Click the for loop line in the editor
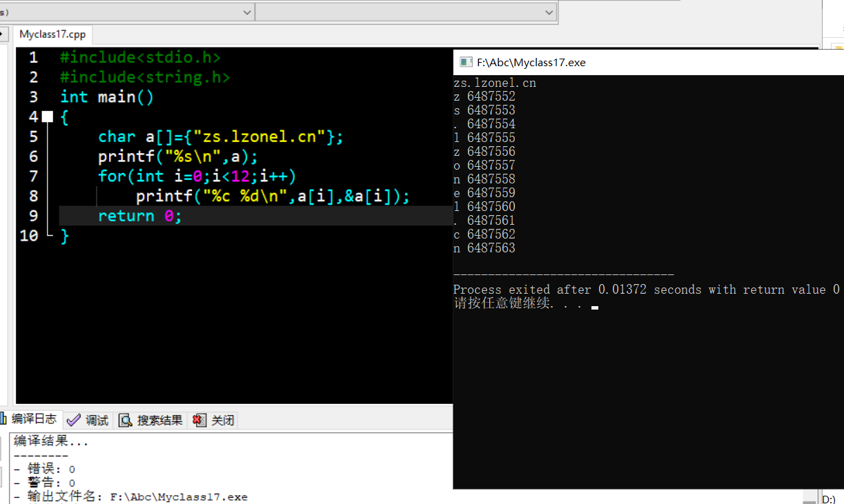This screenshot has height=504, width=844. [x=197, y=177]
